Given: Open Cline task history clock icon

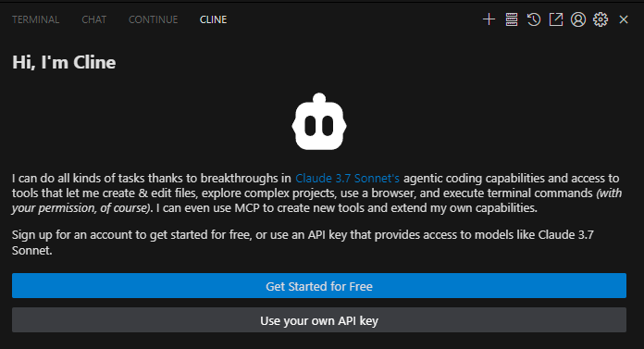Looking at the screenshot, I should click(x=534, y=19).
